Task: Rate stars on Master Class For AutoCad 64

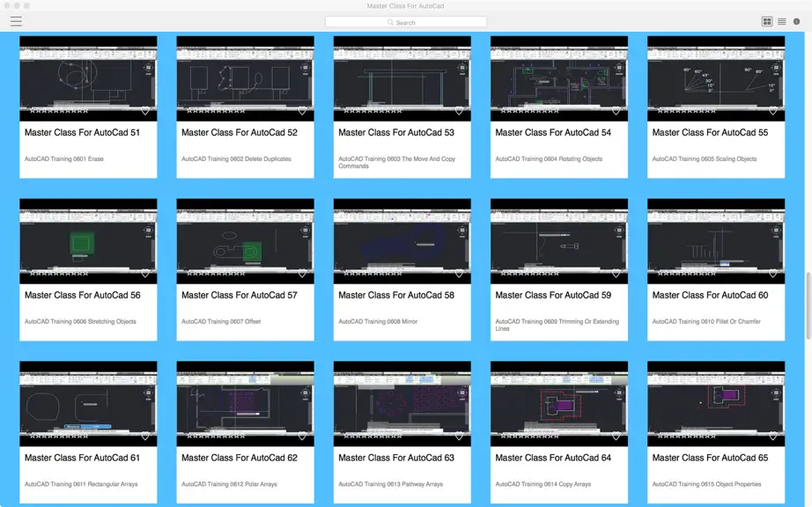Action: pyautogui.click(x=530, y=436)
